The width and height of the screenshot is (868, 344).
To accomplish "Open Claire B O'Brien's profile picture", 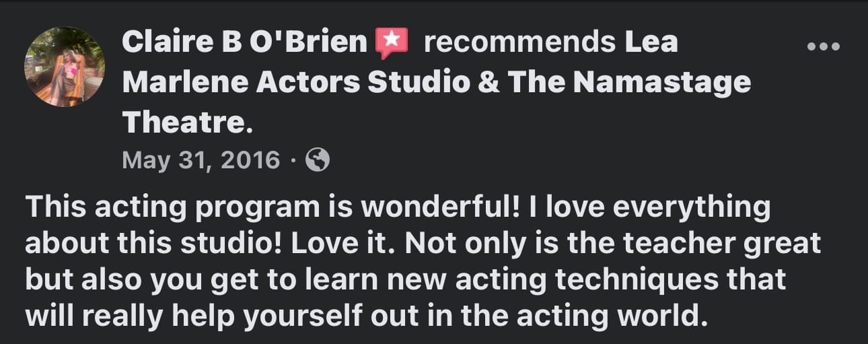I will point(65,67).
